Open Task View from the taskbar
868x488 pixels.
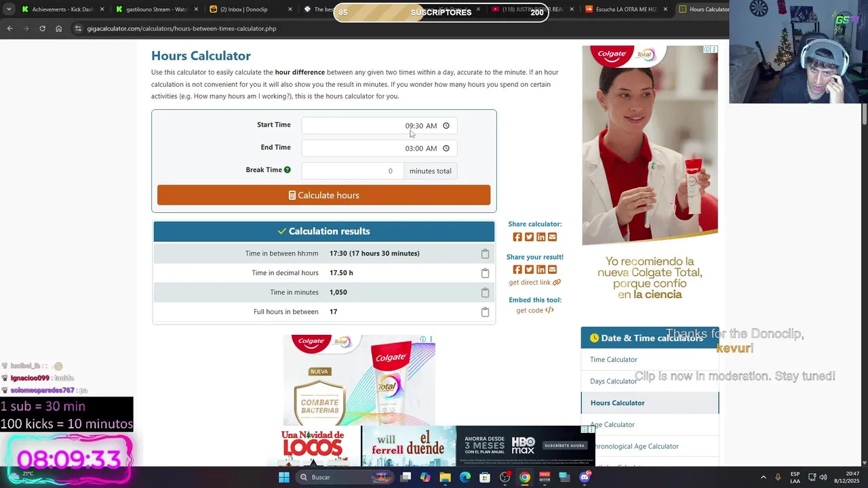coord(406,477)
